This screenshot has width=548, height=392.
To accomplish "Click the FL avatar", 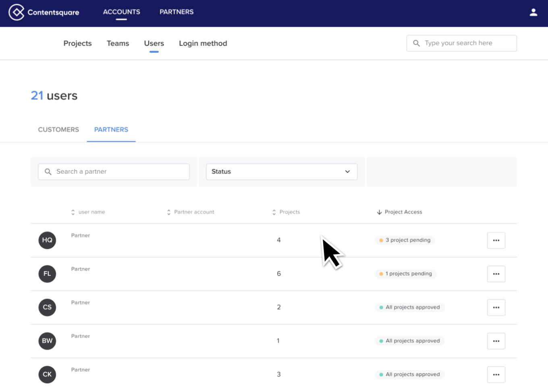I will 47,274.
